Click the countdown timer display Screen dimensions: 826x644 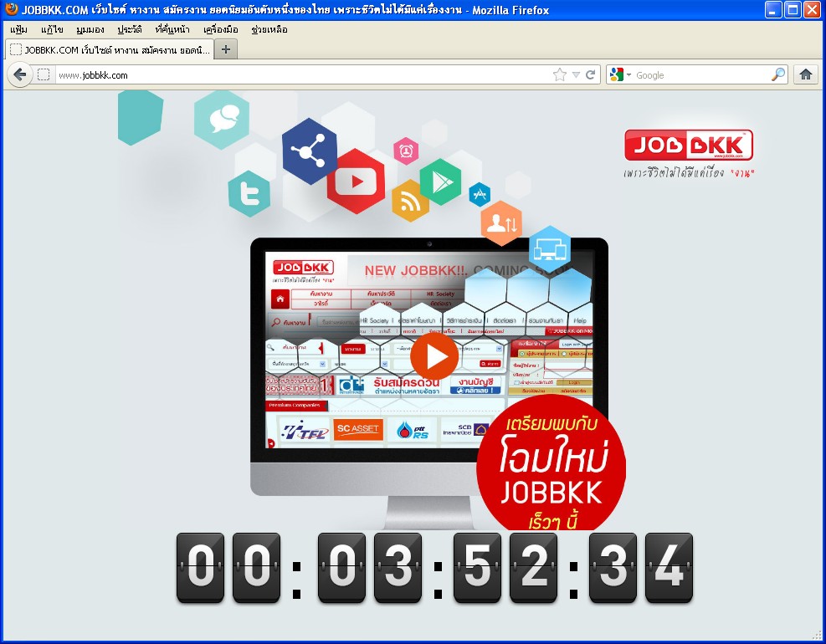pos(434,567)
